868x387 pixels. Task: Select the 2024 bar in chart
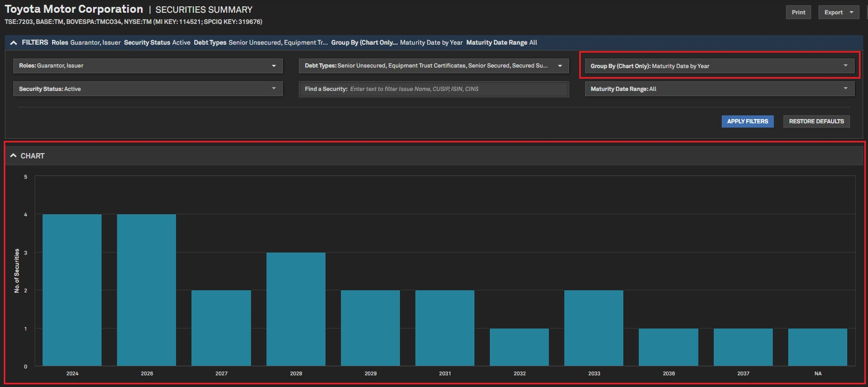(x=72, y=290)
